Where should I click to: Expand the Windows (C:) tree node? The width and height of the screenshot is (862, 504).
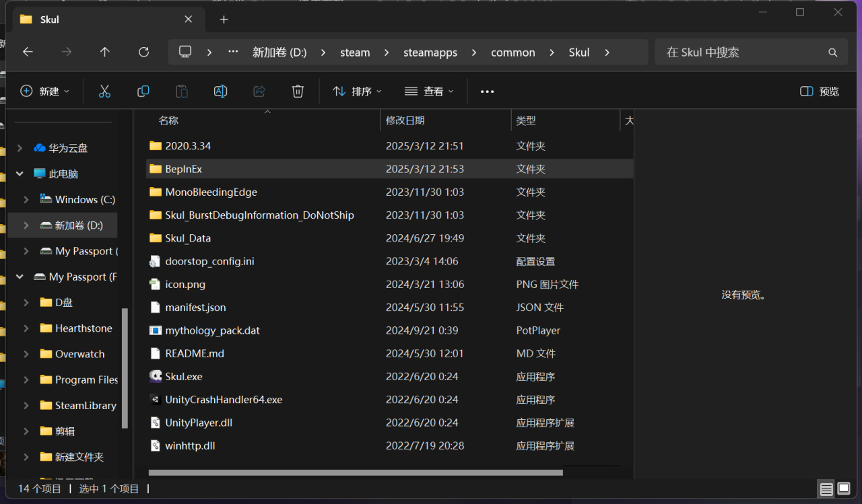point(26,199)
